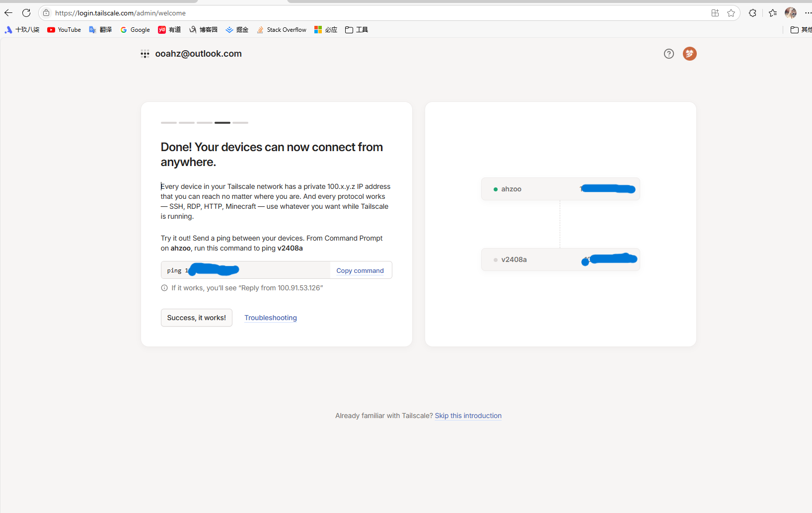Click the "Already familiar with Tailscale?" text
Screen dimensions: 812x513
[384, 416]
